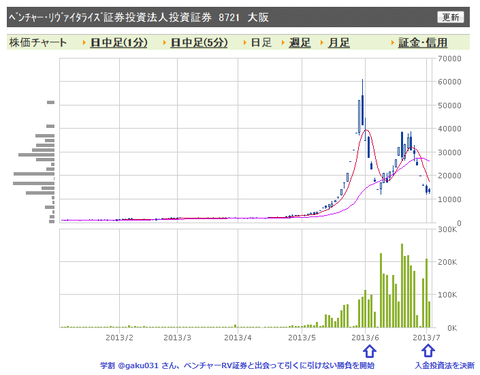Screen dimensions: 480x375
Task: Click the longest gray price-volume histogram bar
Action: [34, 183]
